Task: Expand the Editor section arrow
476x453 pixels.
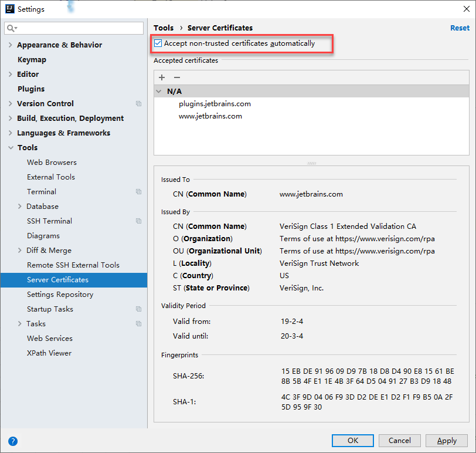Action: pyautogui.click(x=11, y=74)
